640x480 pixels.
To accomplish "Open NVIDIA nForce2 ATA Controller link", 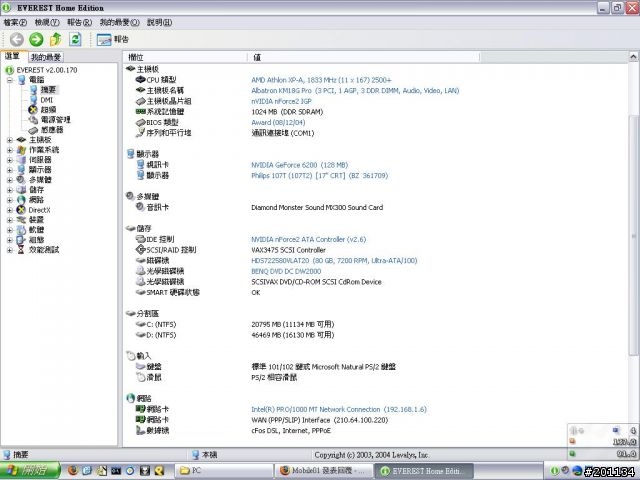I will pyautogui.click(x=309, y=239).
